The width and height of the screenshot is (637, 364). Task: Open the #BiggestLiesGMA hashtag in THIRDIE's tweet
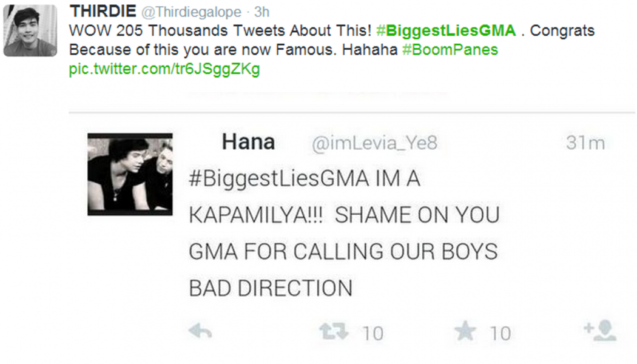tap(446, 30)
